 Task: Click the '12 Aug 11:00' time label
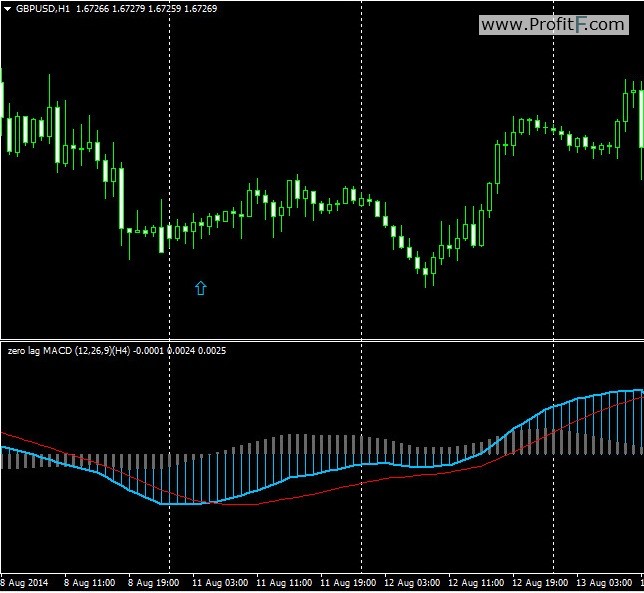pyautogui.click(x=476, y=583)
